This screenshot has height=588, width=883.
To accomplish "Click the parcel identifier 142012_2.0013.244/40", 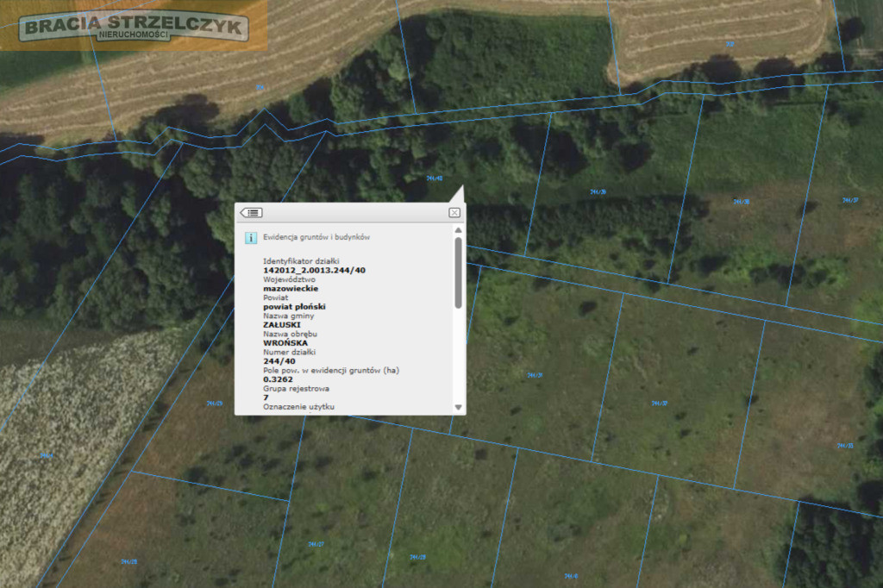I will 314,271.
